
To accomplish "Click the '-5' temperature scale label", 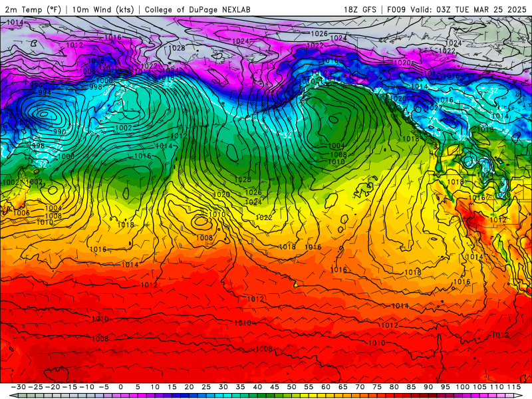I will coord(104,387).
